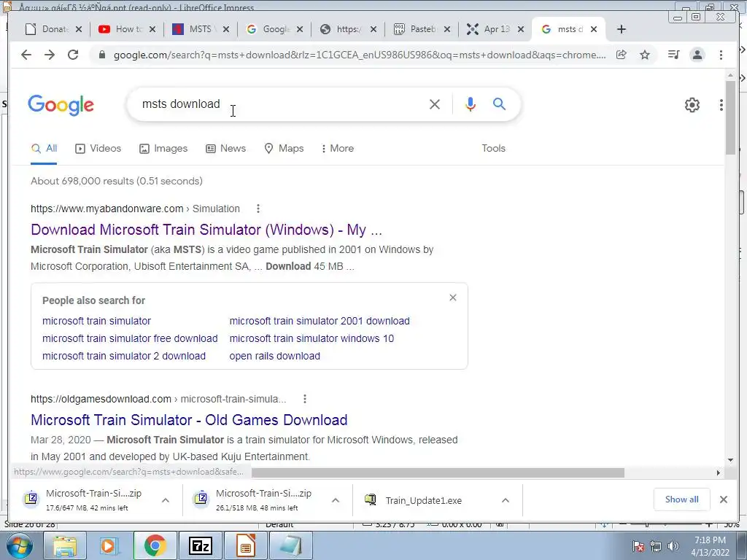The width and height of the screenshot is (747, 560).
Task: Open the Tools search options
Action: 493,149
